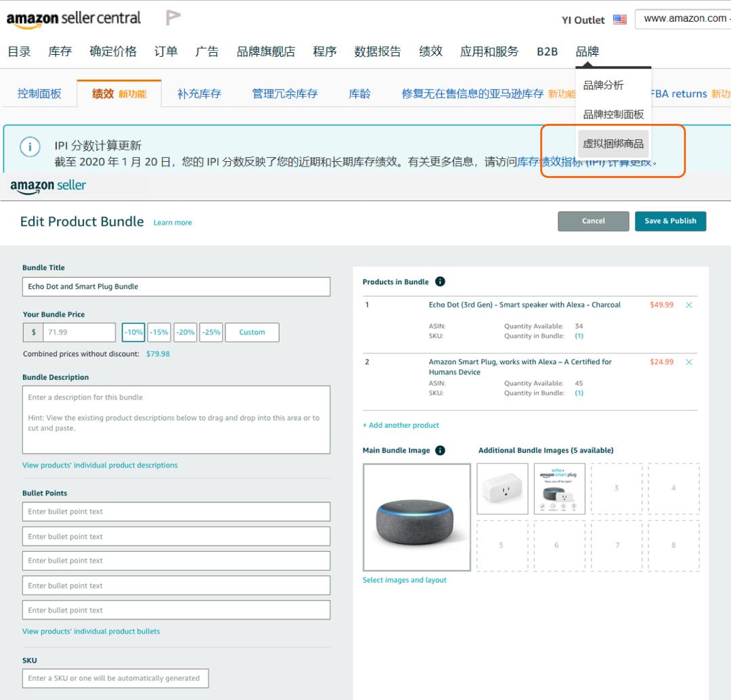The image size is (731, 700).
Task: Select 品牌控制面板 from brand dropdown
Action: click(x=613, y=114)
